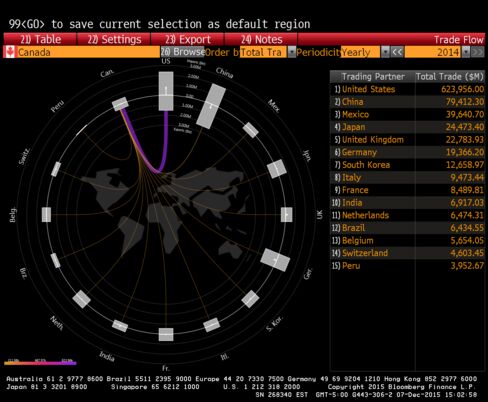Select 8) Italy row
The height and width of the screenshot is (402, 488).
pyautogui.click(x=407, y=177)
